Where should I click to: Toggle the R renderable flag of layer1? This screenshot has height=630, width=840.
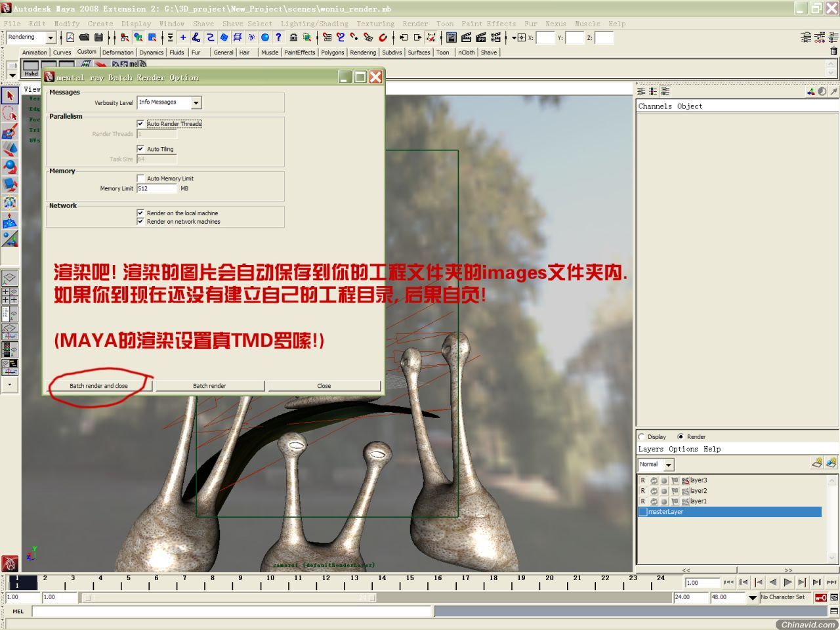[643, 501]
